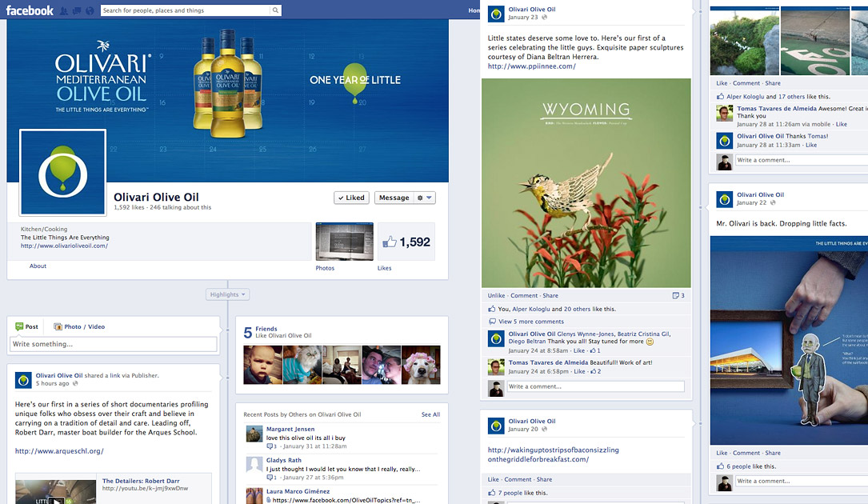The height and width of the screenshot is (504, 868).
Task: Open Margaret Jensen's profile name link
Action: [x=290, y=430]
